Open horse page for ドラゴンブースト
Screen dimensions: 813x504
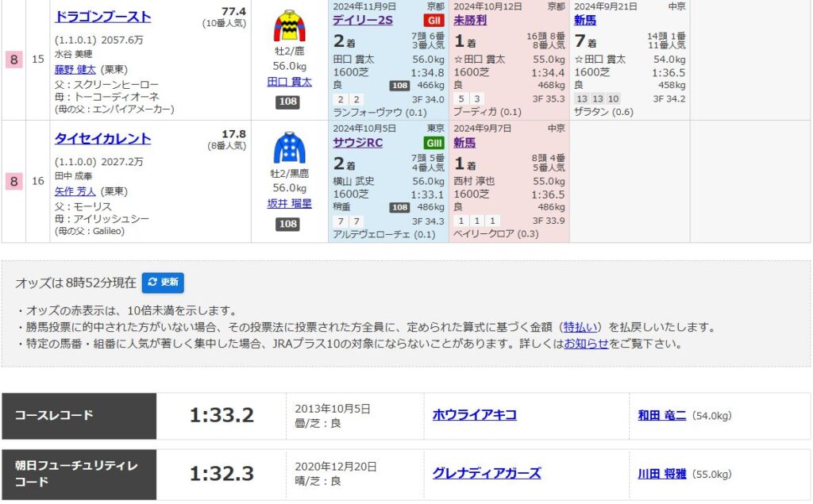pyautogui.click(x=102, y=17)
